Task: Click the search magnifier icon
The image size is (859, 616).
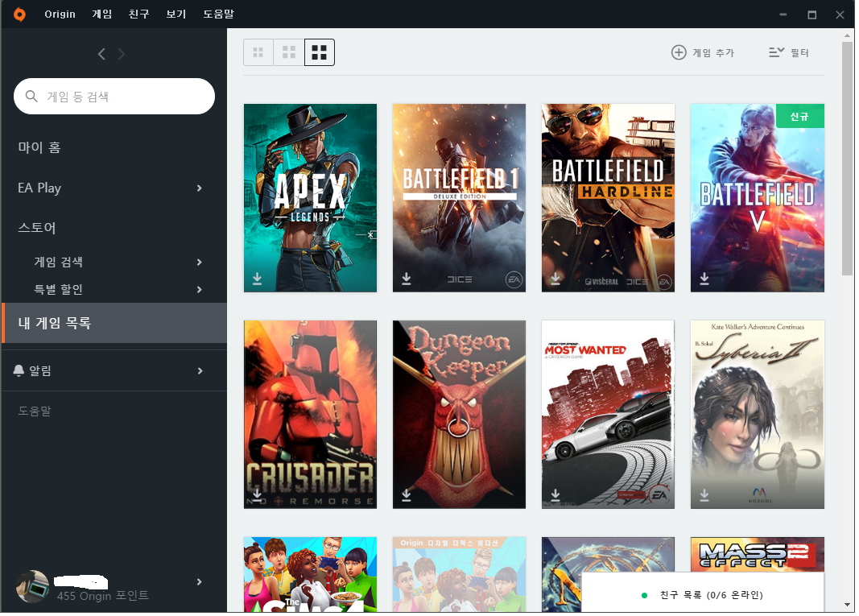Action: pyautogui.click(x=31, y=97)
